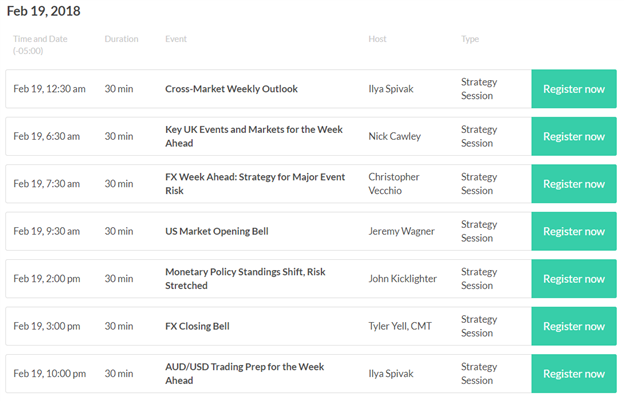624x402 pixels.
Task: Select host John Kicklighter
Action: pyautogui.click(x=402, y=279)
